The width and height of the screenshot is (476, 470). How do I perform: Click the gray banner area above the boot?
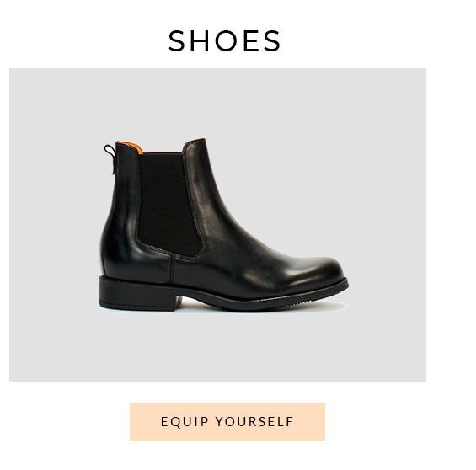coord(217,103)
